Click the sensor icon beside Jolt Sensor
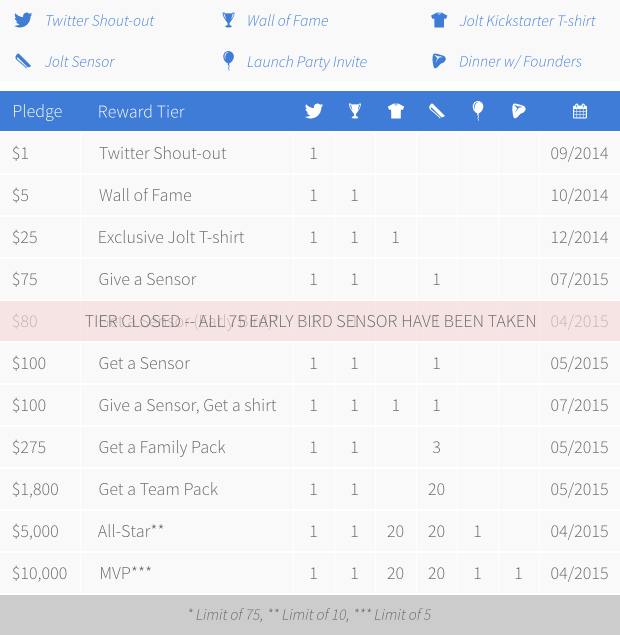620x635 pixels. click(x=23, y=61)
